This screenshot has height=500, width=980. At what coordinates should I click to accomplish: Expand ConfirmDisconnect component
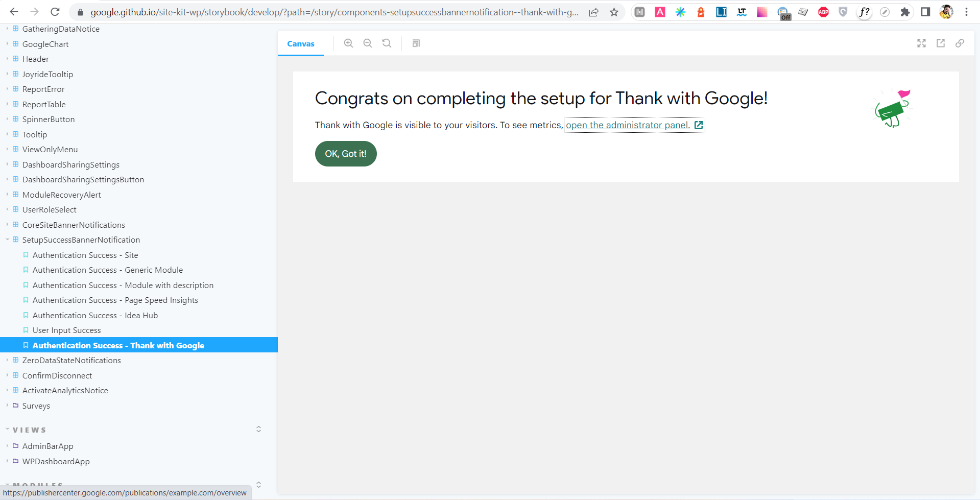coord(7,375)
